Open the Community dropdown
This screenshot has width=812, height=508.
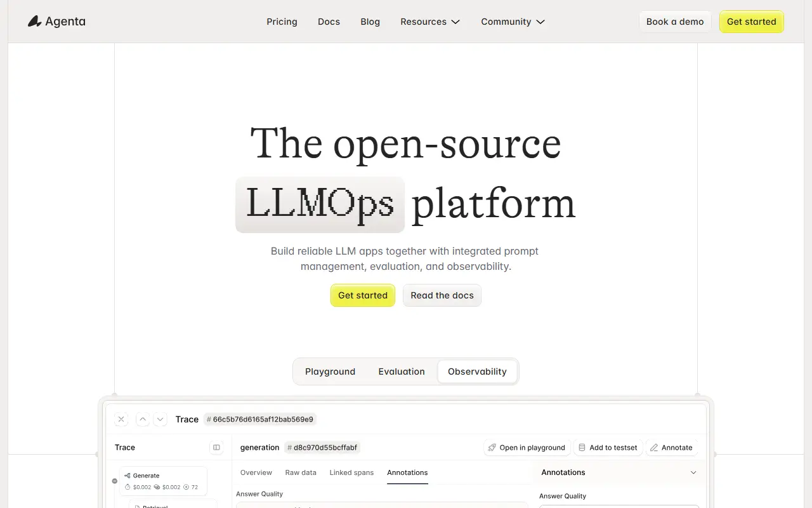513,22
